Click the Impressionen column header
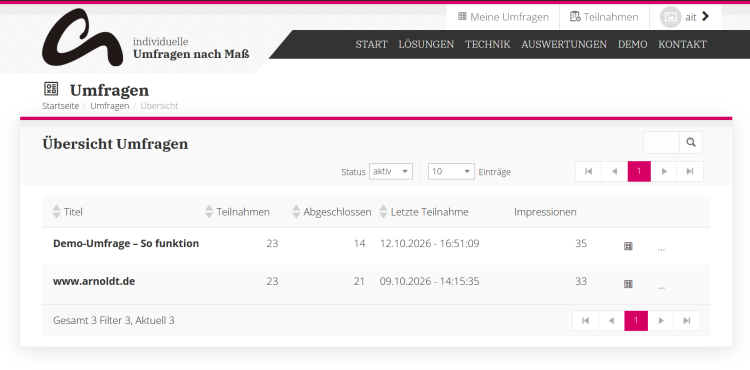Viewport: 750px width, 370px height. coord(545,212)
